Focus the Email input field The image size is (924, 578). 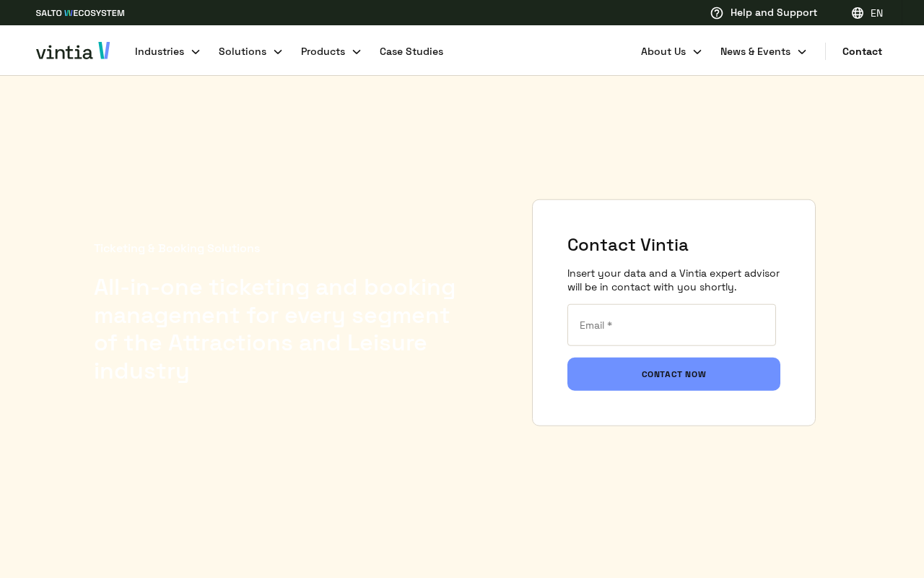(x=671, y=325)
